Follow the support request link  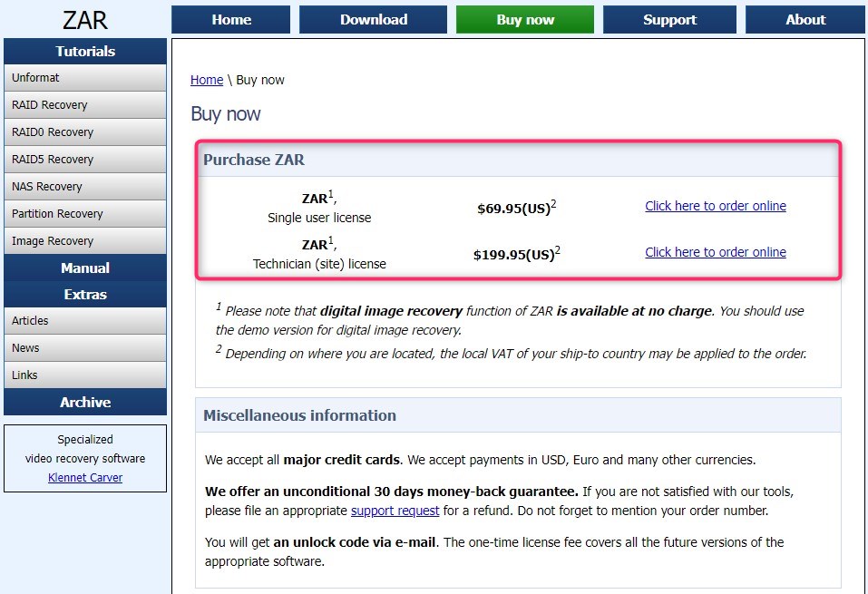(395, 511)
